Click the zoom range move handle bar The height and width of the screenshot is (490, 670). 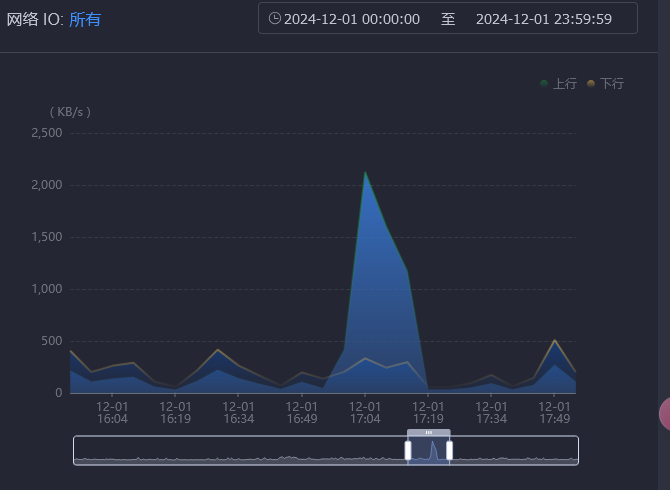click(429, 433)
